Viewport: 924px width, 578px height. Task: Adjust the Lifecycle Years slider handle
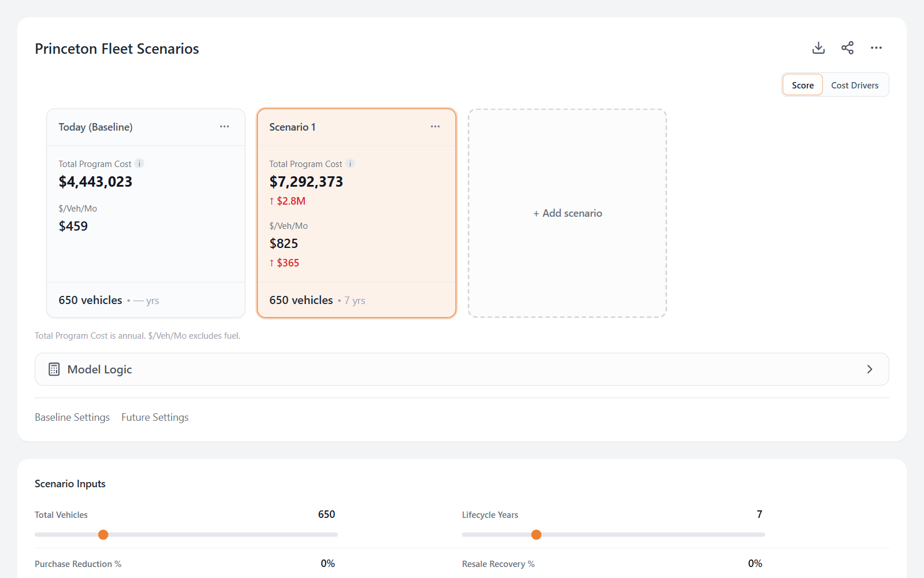click(536, 535)
